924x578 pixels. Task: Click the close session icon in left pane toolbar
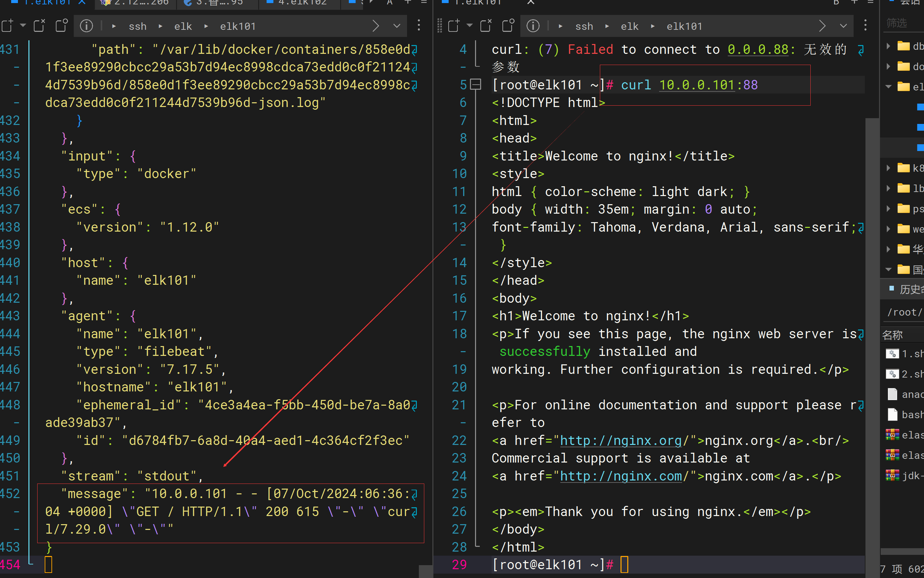pyautogui.click(x=39, y=26)
